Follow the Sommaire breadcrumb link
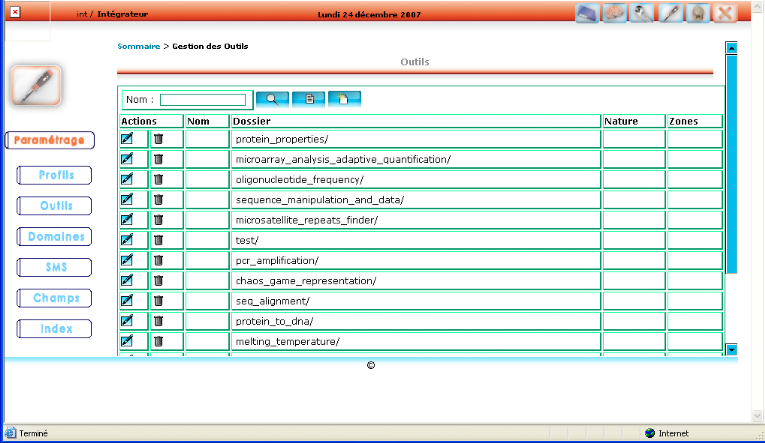The image size is (765, 443). coord(139,46)
